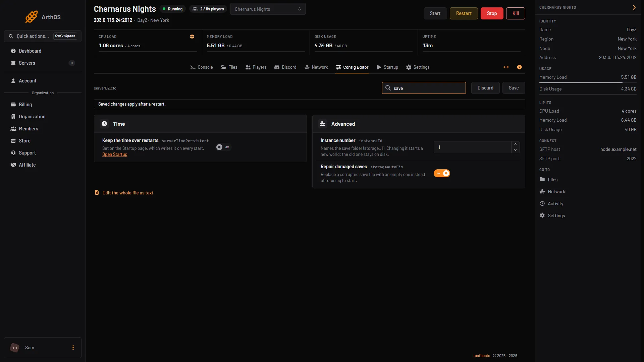Image resolution: width=644 pixels, height=362 pixels.
Task: Click the search magnifier in config search
Action: (x=388, y=88)
